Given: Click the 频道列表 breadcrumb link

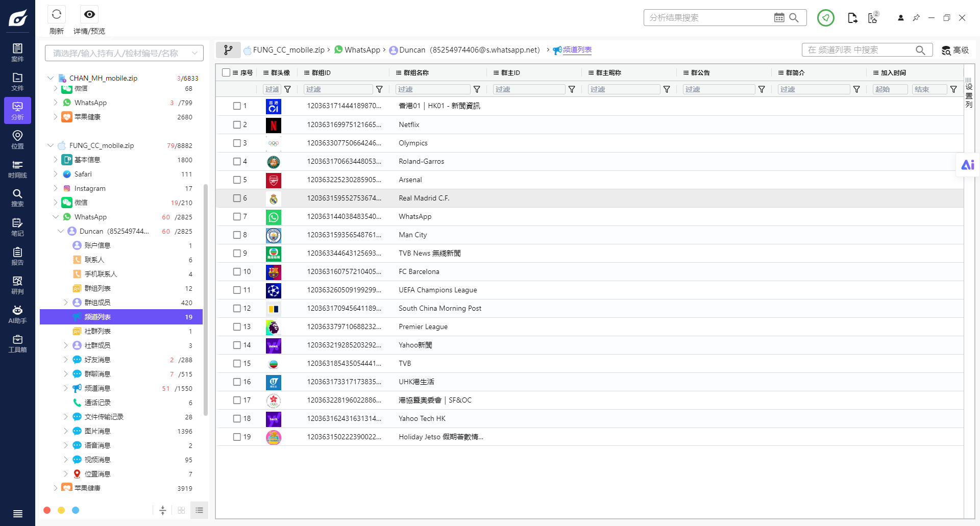Looking at the screenshot, I should (577, 50).
